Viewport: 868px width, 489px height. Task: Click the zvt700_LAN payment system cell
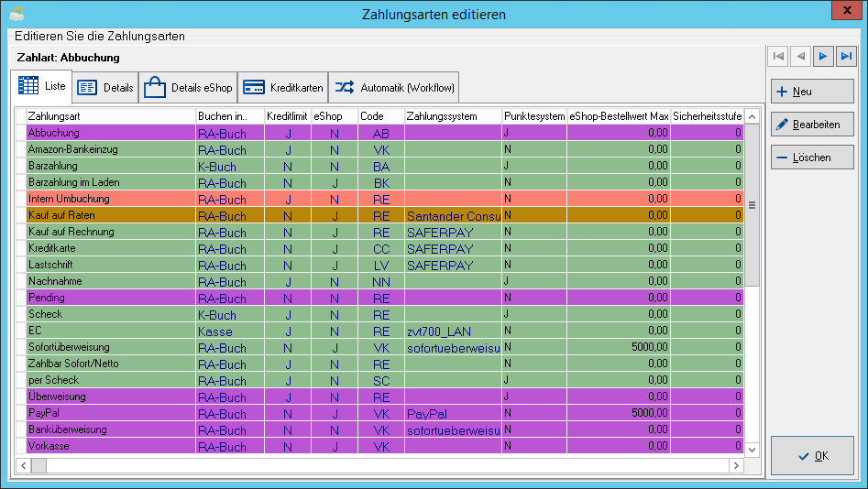pyautogui.click(x=453, y=331)
